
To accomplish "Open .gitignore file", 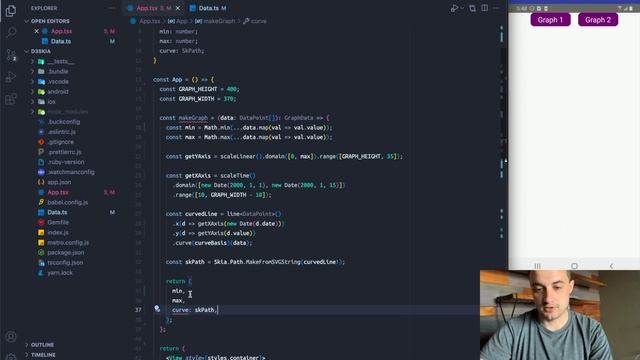I will [x=61, y=142].
